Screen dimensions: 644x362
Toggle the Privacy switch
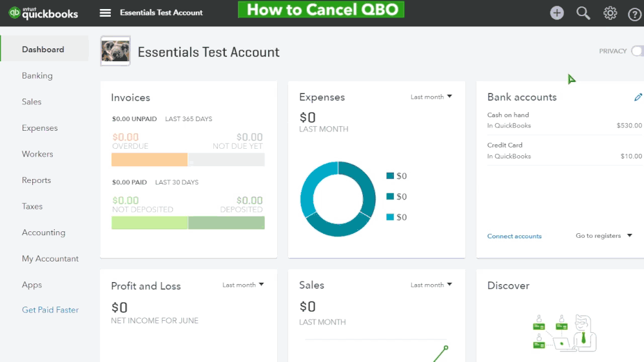pos(637,51)
